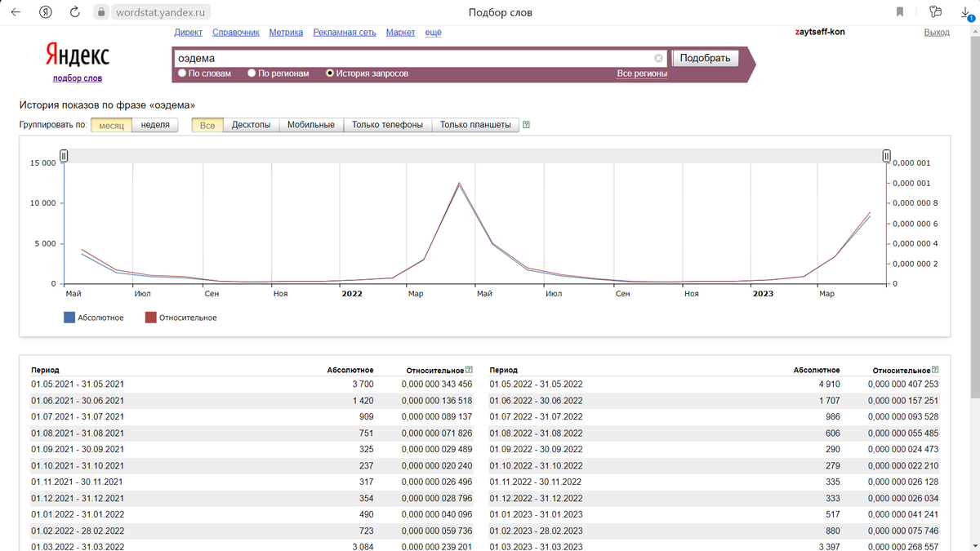Image resolution: width=980 pixels, height=551 pixels.
Task: Open the Рекламная сеть link
Action: 345,33
